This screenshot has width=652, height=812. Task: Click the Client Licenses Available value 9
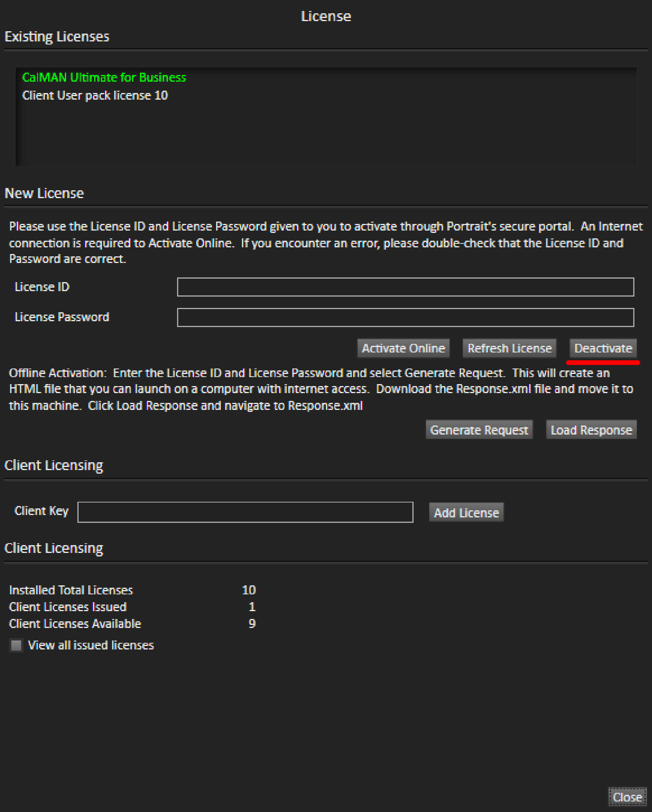(252, 624)
